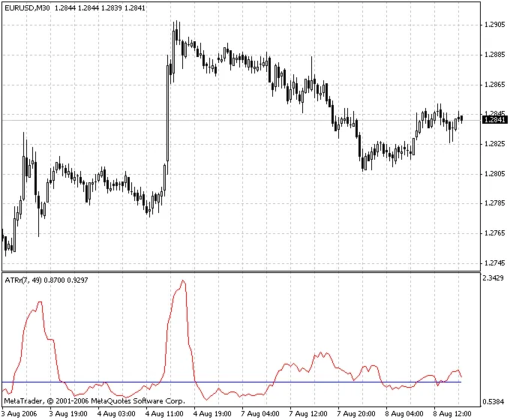The width and height of the screenshot is (510, 420).
Task: Select the 7 Aug 04:00 time label
Action: pyautogui.click(x=260, y=413)
